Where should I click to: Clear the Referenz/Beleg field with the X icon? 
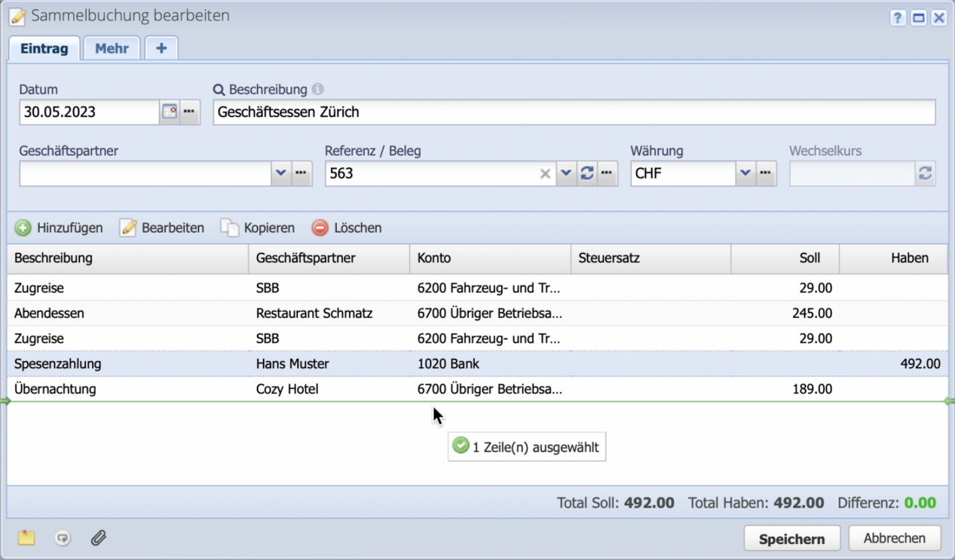pyautogui.click(x=545, y=173)
